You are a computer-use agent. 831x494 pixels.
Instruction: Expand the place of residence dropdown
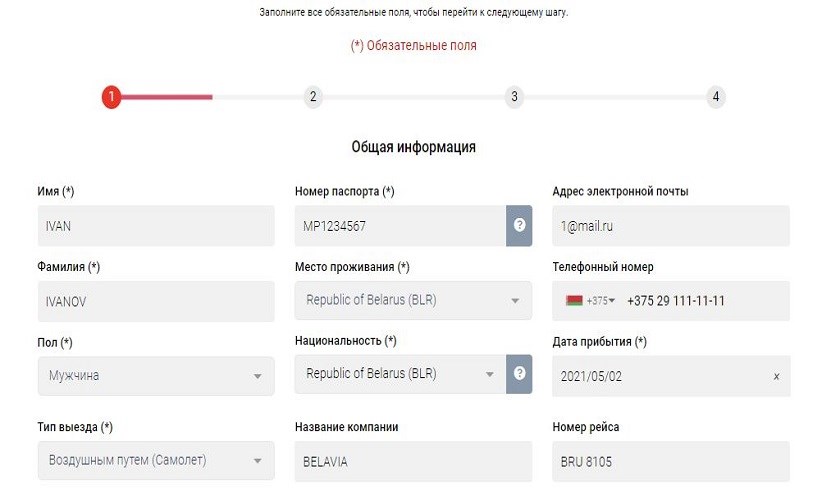tap(413, 301)
